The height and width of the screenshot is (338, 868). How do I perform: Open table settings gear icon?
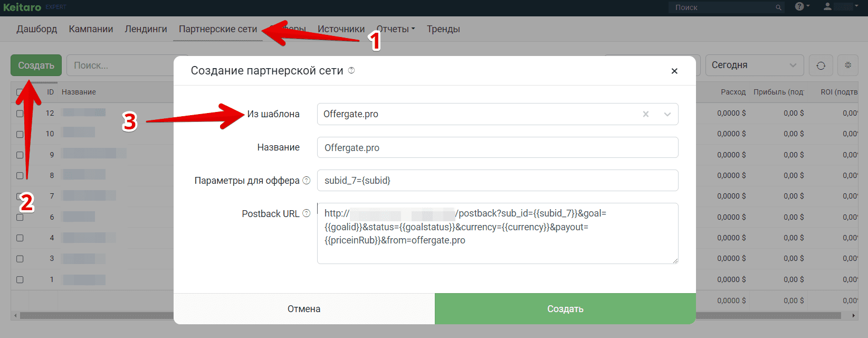click(848, 65)
